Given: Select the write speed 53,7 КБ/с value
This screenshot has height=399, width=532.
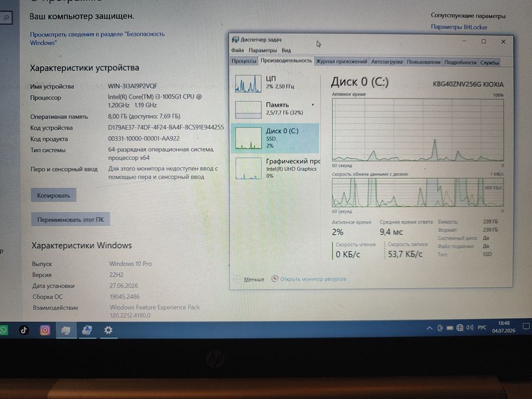Looking at the screenshot, I should coord(405,254).
